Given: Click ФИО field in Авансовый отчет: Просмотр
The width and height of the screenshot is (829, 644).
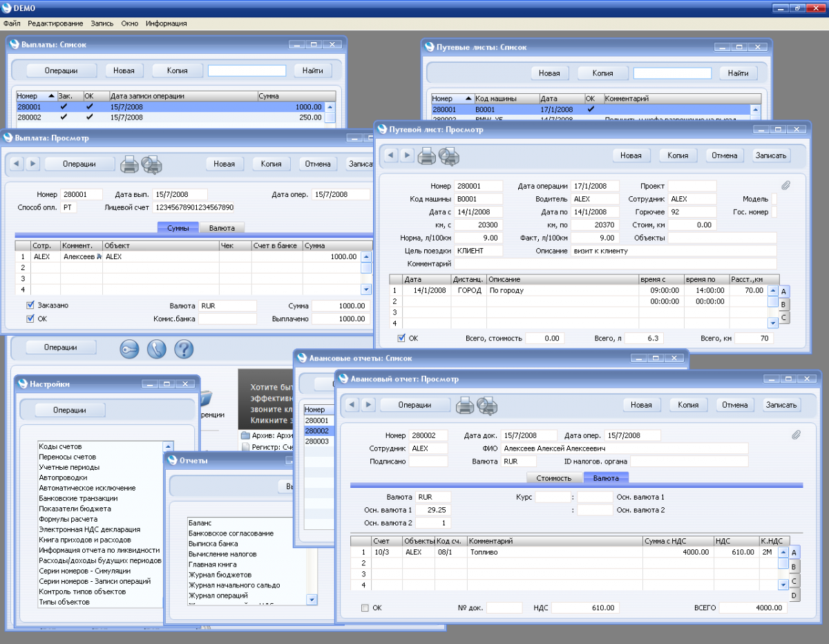Looking at the screenshot, I should point(625,448).
